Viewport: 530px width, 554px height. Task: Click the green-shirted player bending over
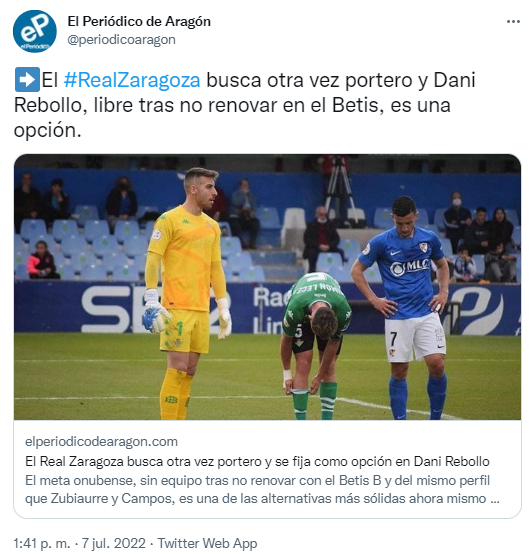[317, 344]
